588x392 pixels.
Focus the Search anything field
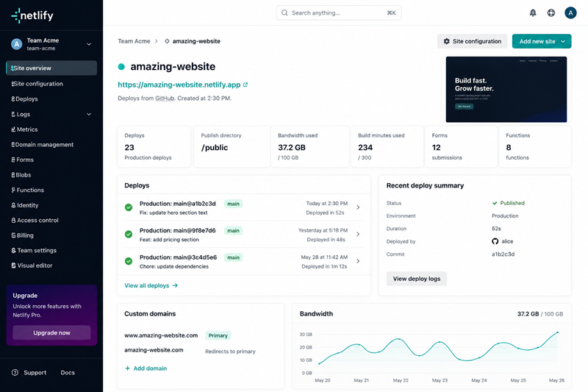click(x=339, y=13)
